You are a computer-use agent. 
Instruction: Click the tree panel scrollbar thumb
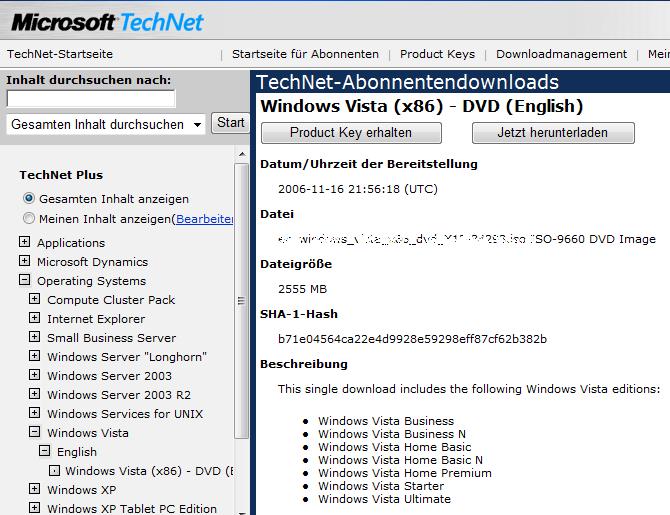click(x=242, y=301)
